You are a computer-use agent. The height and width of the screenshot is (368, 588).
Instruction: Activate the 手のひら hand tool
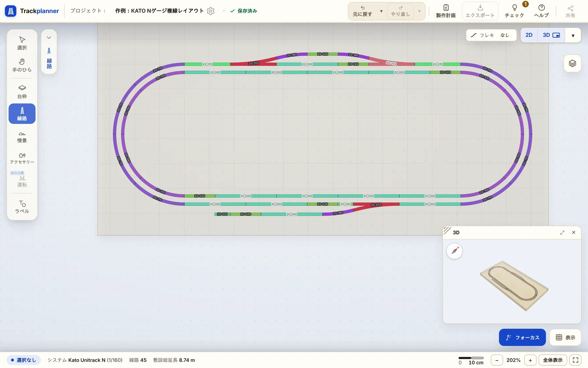[22, 65]
